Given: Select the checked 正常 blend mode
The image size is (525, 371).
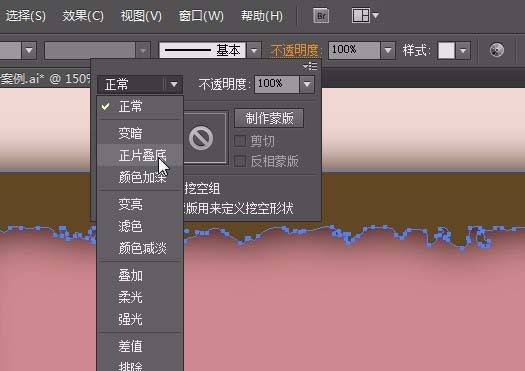Looking at the screenshot, I should 140,107.
